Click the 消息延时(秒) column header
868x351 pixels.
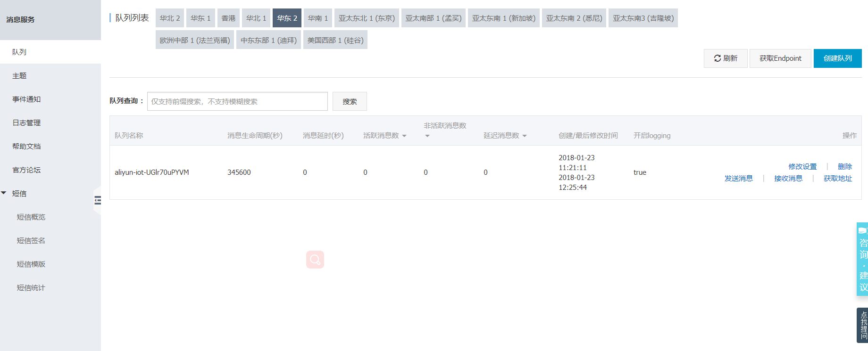point(323,136)
